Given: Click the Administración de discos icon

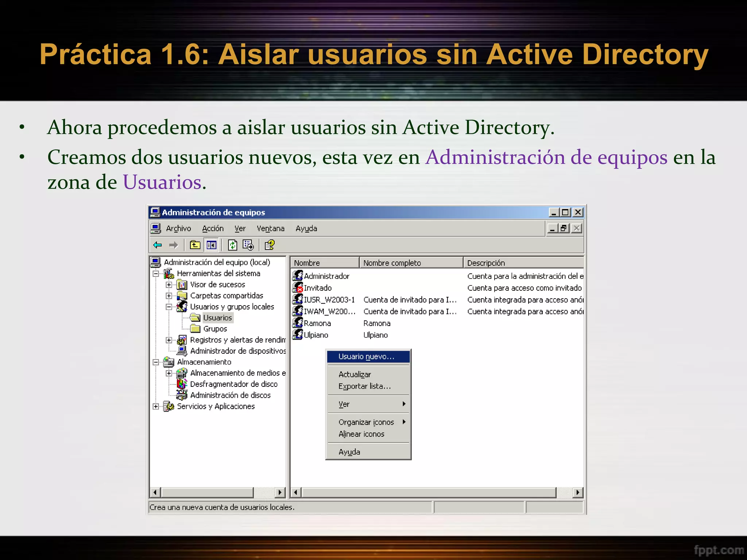Looking at the screenshot, I should 182,394.
